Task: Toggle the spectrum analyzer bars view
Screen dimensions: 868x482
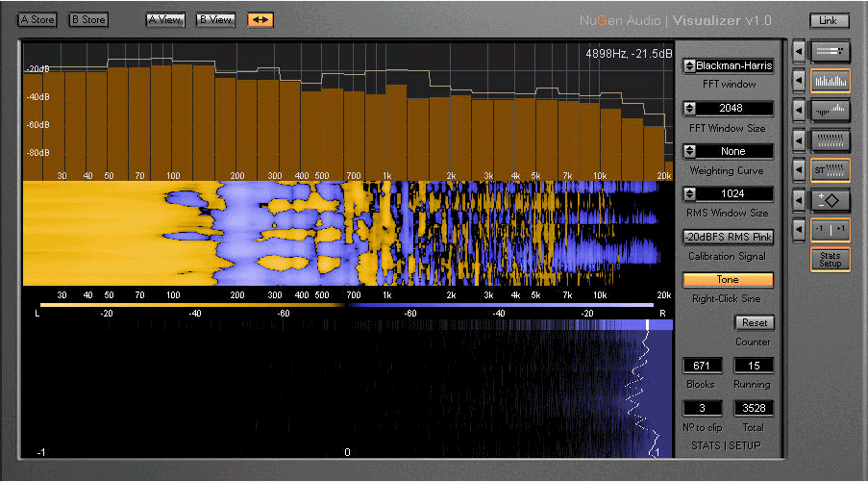Action: 830,81
